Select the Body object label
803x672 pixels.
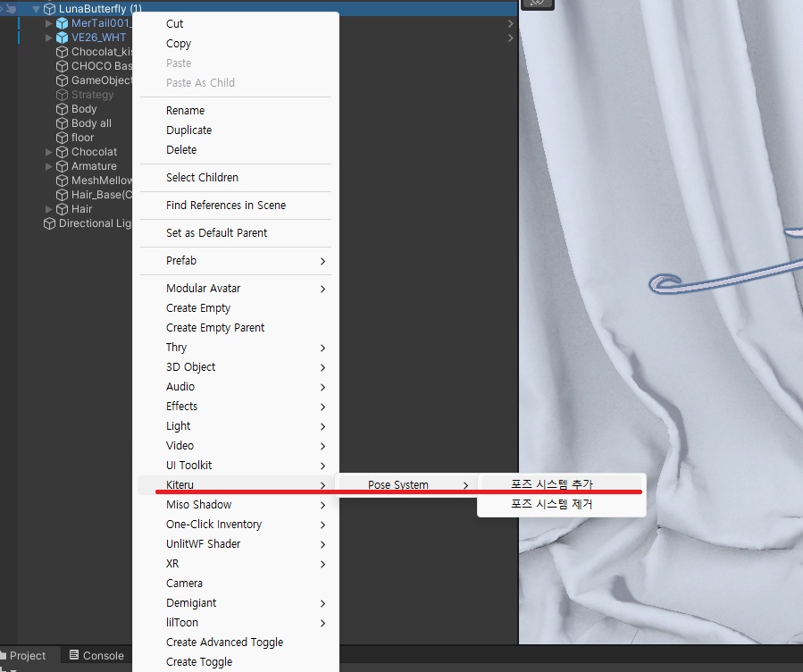tap(84, 109)
